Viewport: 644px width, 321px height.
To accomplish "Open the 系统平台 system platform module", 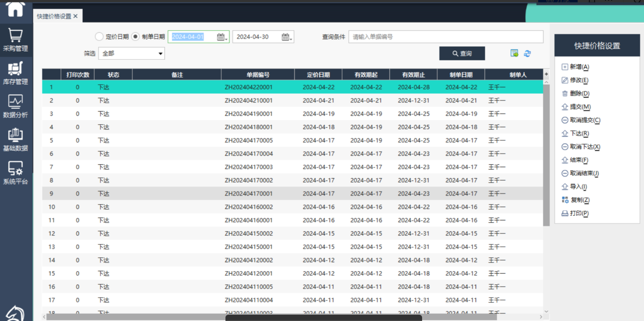I will click(15, 173).
